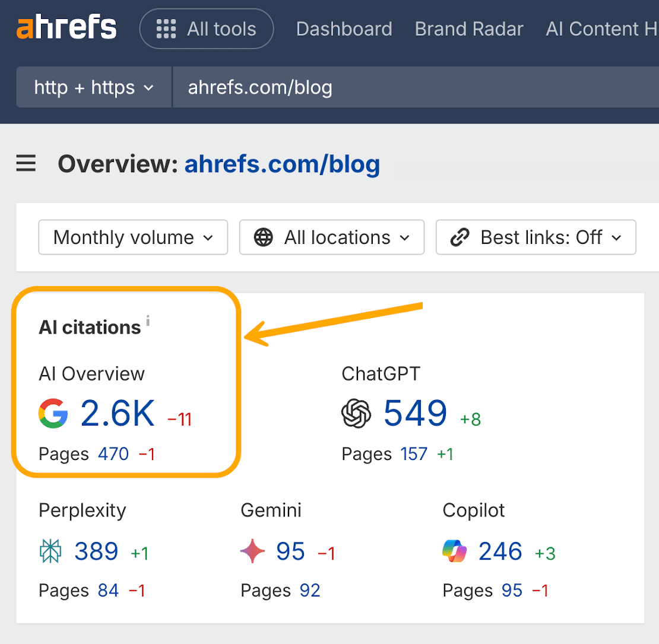Screen dimensions: 659x644
Task: Select the Microsoft Copilot icon
Action: (455, 551)
